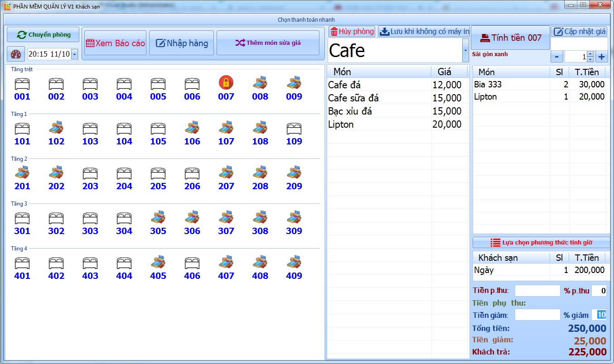Click Cập nhật giá update price

[x=580, y=31]
